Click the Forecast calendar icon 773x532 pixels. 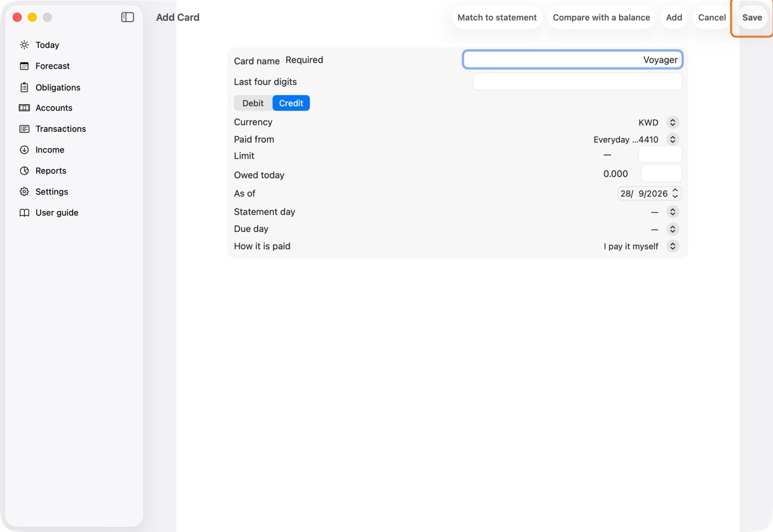[24, 66]
